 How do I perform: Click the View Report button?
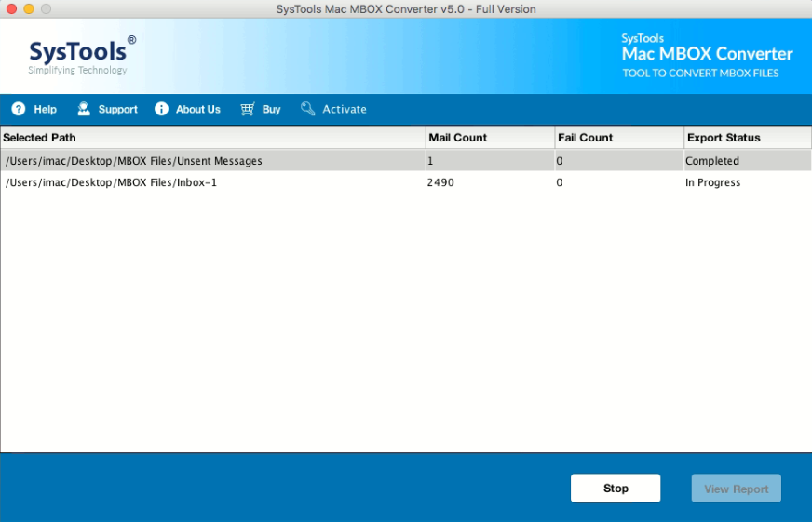coord(737,489)
